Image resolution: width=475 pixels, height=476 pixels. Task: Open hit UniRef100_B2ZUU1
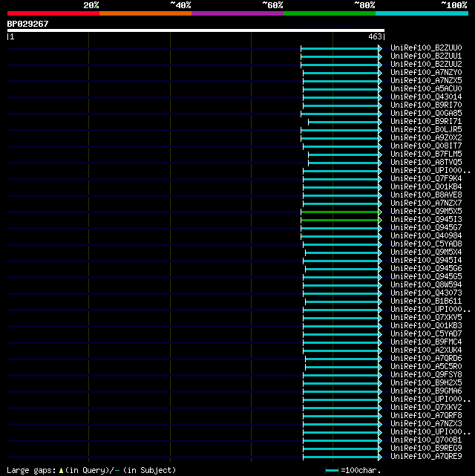click(x=426, y=56)
